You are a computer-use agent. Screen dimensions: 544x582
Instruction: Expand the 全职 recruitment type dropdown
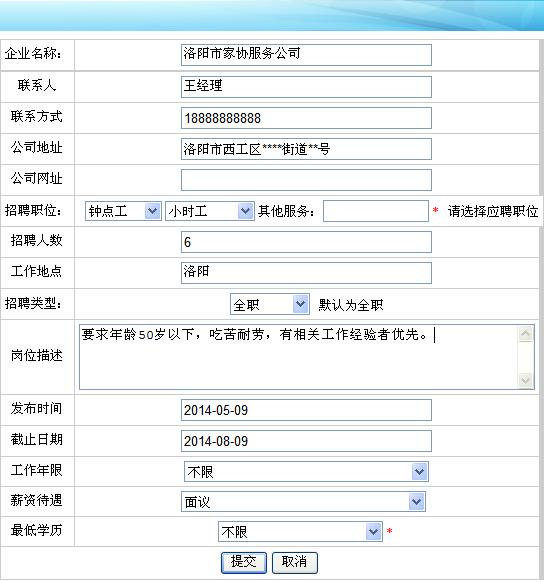coord(270,304)
